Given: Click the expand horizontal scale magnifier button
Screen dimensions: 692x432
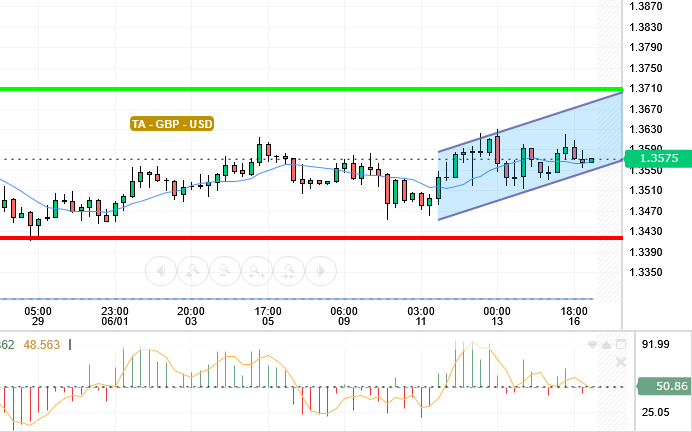Looking at the screenshot, I should click(x=257, y=271).
